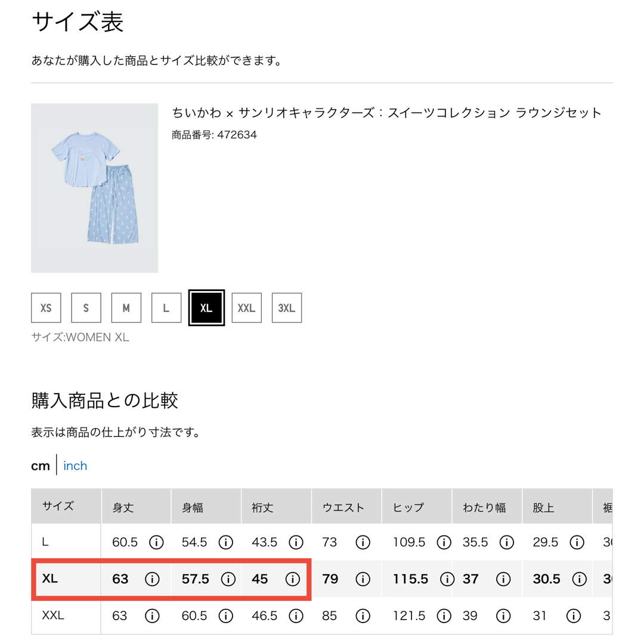This screenshot has width=644, height=644.
Task: Show info for L 股上 29.5
Action: click(x=577, y=542)
